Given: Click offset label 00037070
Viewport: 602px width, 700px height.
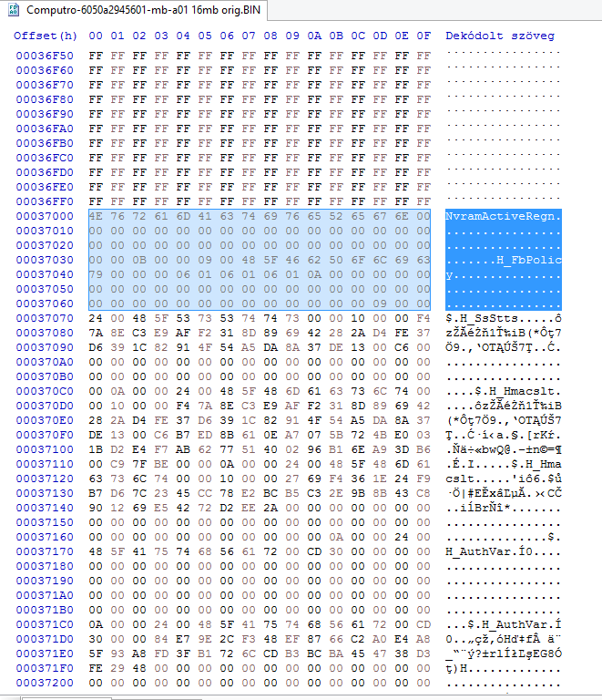Looking at the screenshot, I should click(x=45, y=318).
